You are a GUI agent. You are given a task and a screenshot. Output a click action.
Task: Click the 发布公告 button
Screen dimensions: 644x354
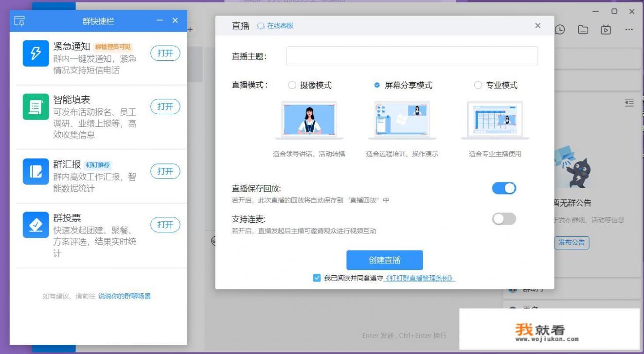point(572,243)
